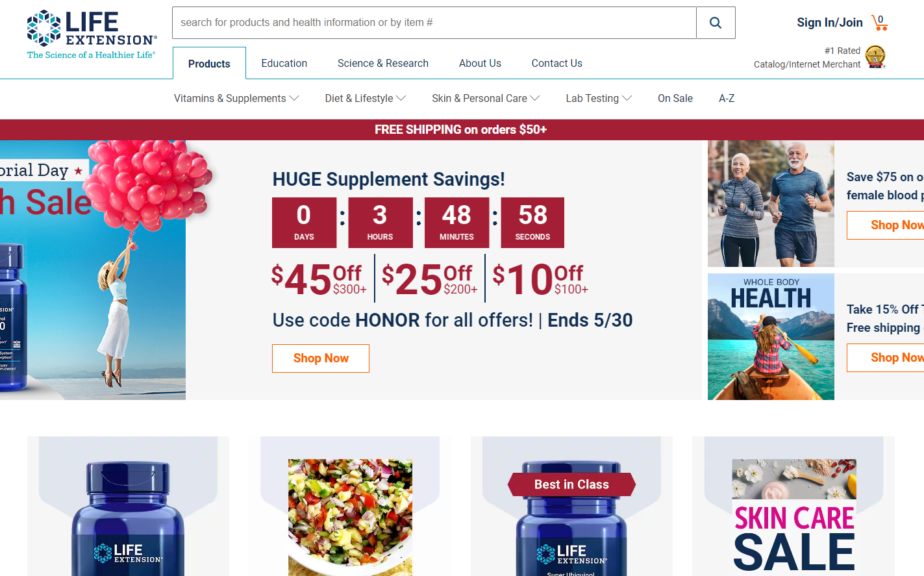Click Shop Now under supplement savings
Image resolution: width=924 pixels, height=576 pixels.
click(x=321, y=358)
